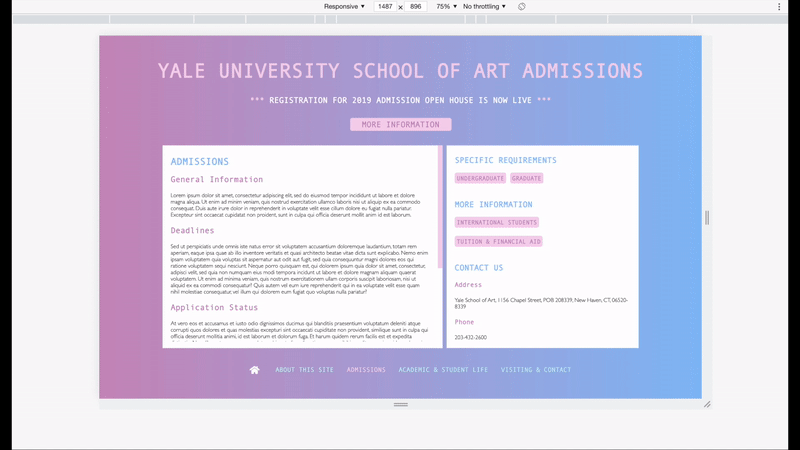Viewport: 800px width, 450px height.
Task: Click the Address subheading
Action: (x=468, y=285)
